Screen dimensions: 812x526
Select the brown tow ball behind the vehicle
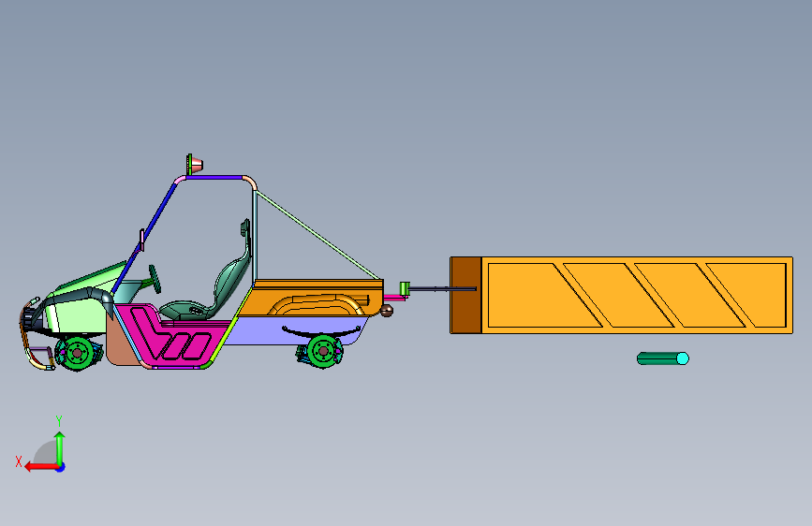[x=386, y=311]
